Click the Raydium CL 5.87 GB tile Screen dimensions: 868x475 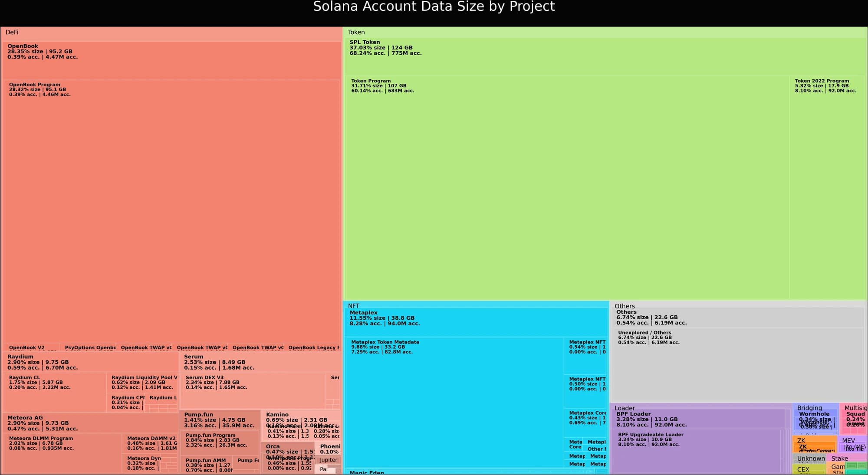(55, 392)
